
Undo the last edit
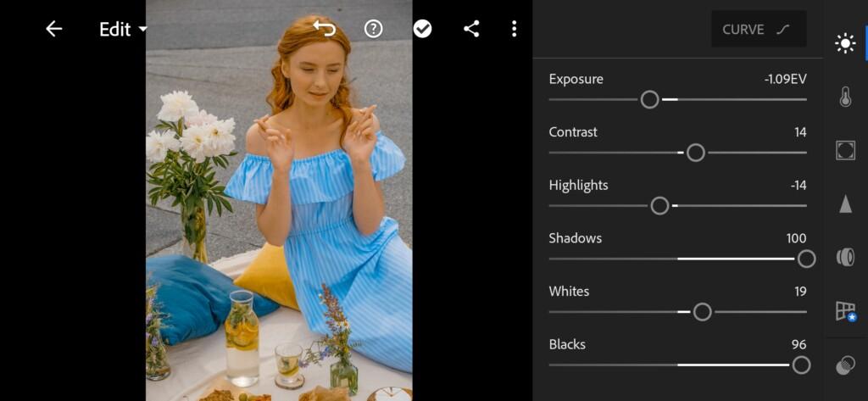(325, 28)
